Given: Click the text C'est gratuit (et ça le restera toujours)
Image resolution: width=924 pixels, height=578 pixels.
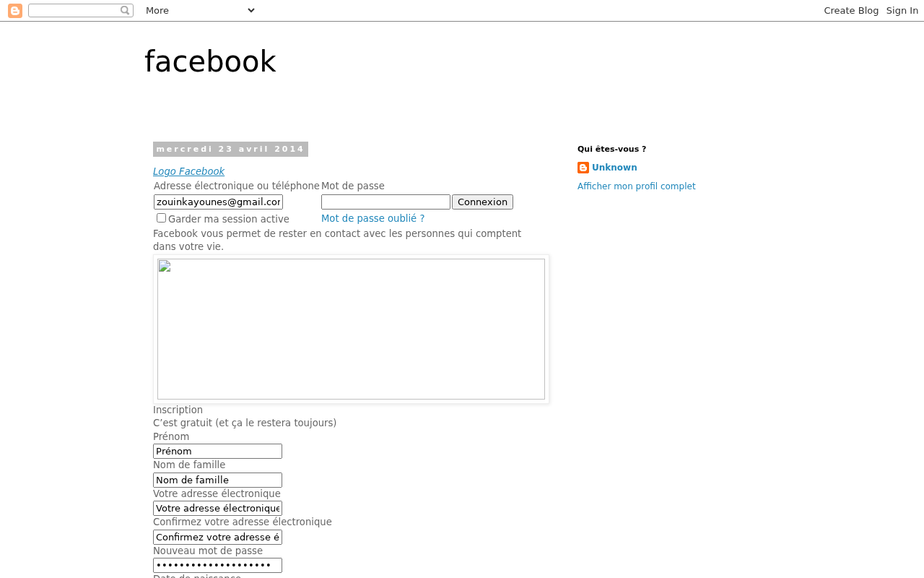Looking at the screenshot, I should (245, 423).
